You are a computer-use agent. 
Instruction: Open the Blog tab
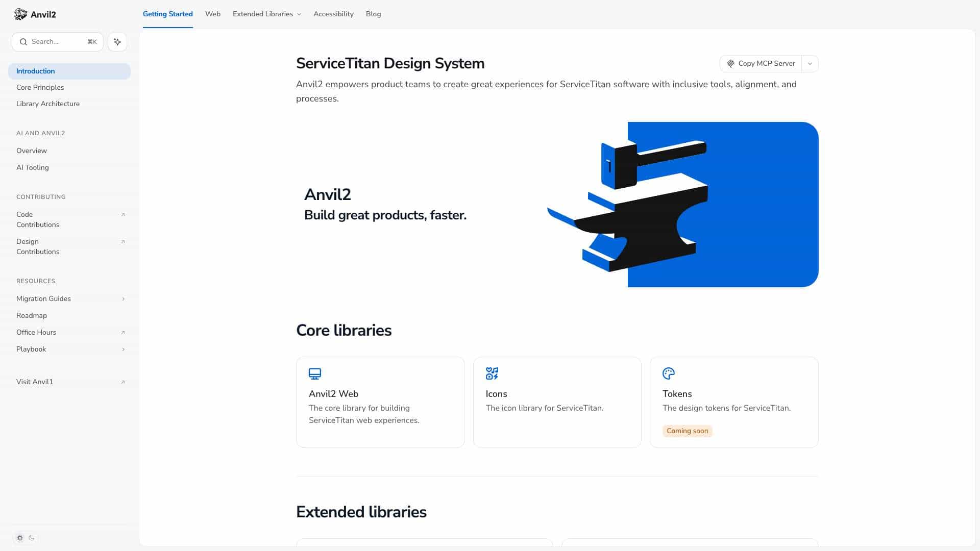coord(373,14)
